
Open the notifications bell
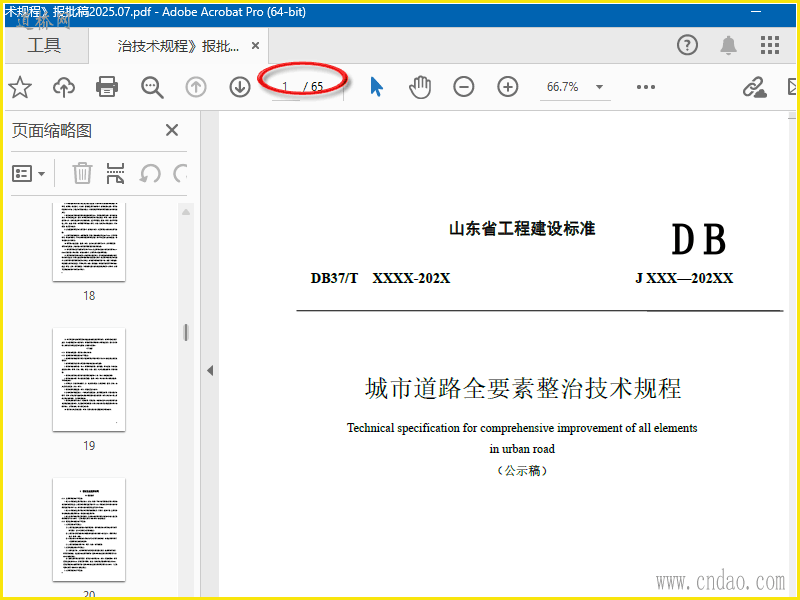[729, 45]
